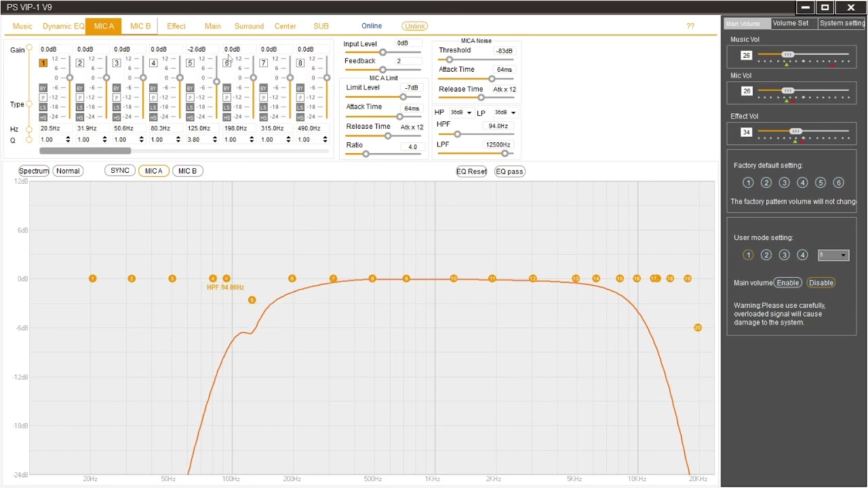Select EQ node 14 on the graph

596,279
